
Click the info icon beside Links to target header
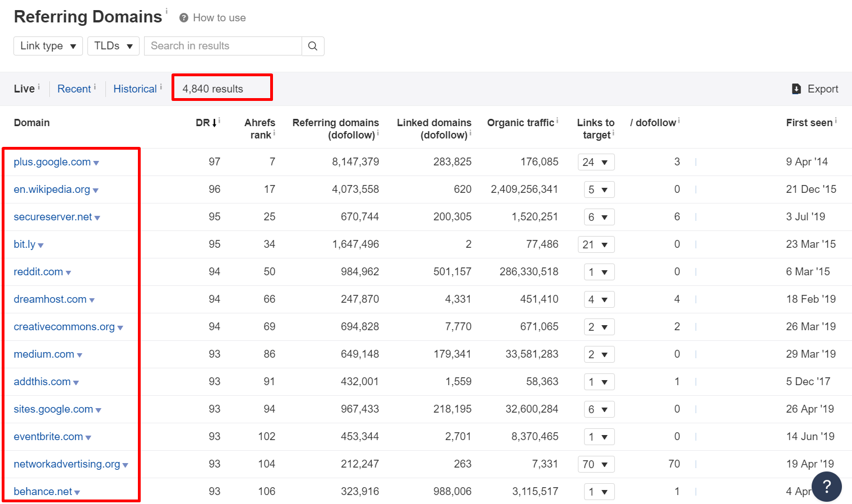coord(613,133)
